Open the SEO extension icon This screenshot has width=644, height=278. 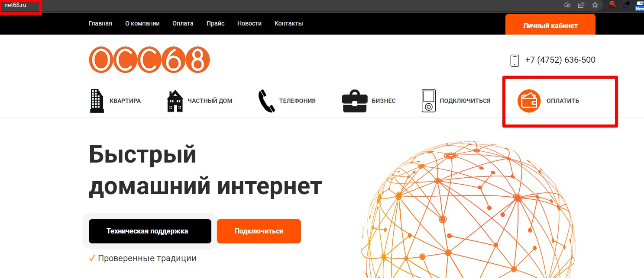coord(612,5)
